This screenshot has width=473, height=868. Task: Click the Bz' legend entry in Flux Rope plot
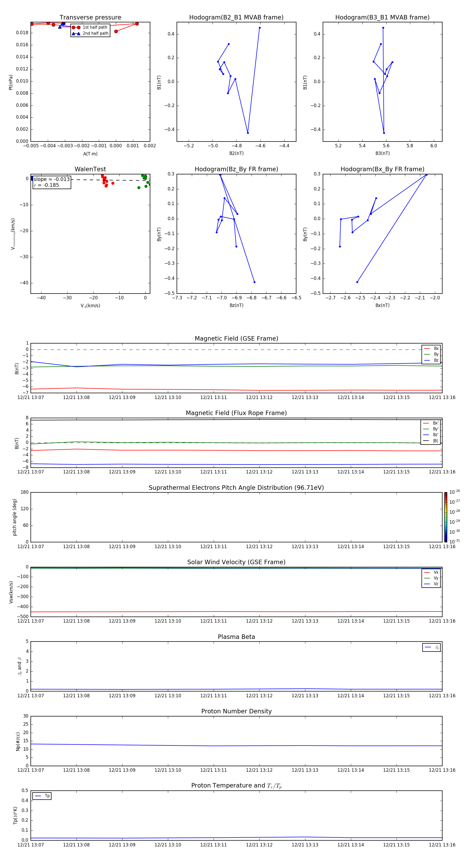pyautogui.click(x=431, y=435)
